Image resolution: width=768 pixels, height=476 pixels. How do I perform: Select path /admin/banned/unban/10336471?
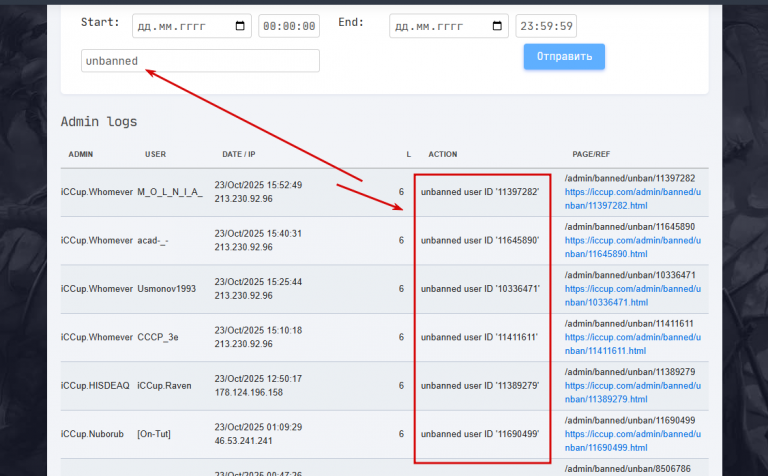pos(630,276)
